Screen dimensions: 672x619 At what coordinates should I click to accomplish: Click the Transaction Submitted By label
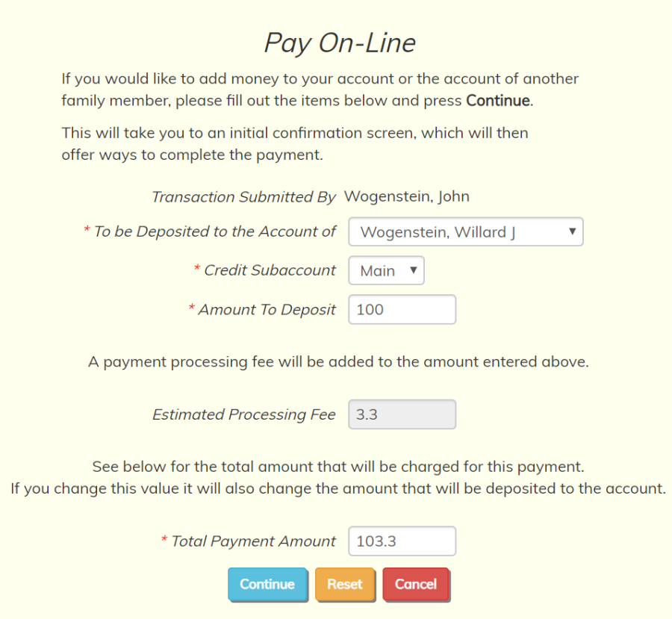click(244, 197)
